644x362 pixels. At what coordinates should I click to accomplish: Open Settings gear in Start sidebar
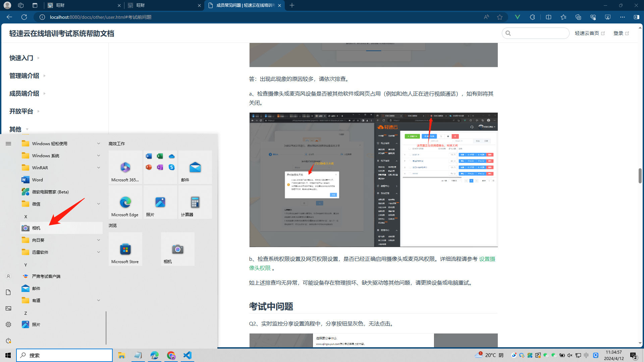[x=8, y=324]
